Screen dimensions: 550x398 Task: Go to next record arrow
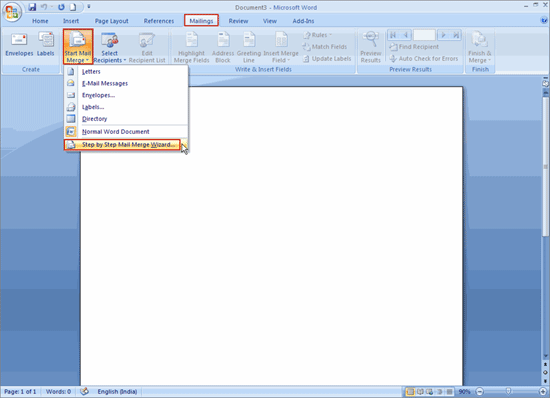[x=443, y=35]
